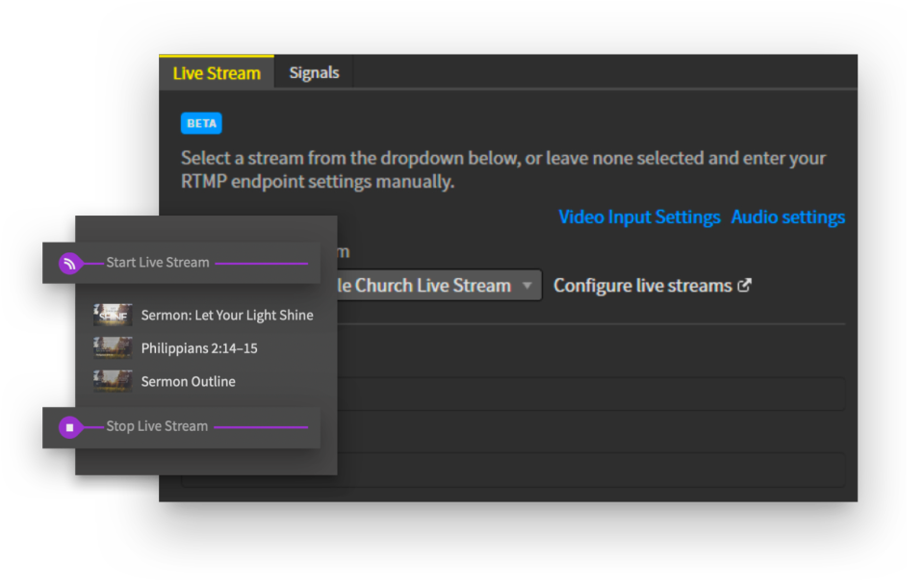Viewport: 924px width, 587px height.
Task: Select the Sermon Outline item
Action: point(165,381)
